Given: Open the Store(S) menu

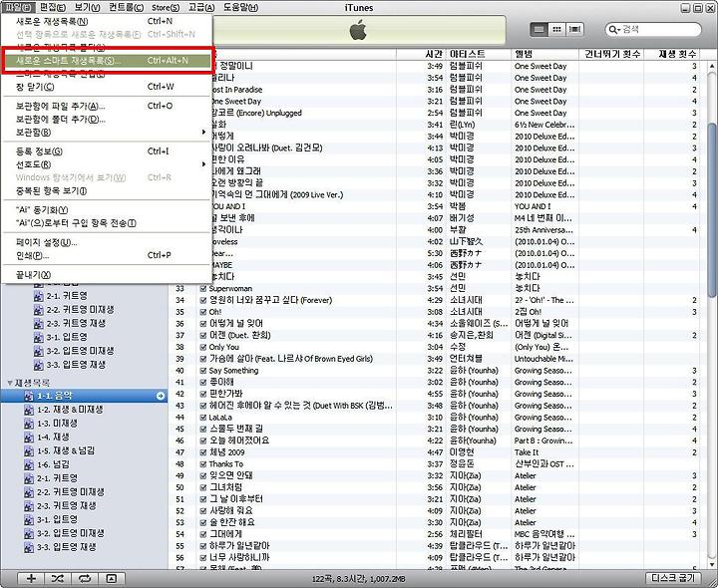Looking at the screenshot, I should click(166, 7).
